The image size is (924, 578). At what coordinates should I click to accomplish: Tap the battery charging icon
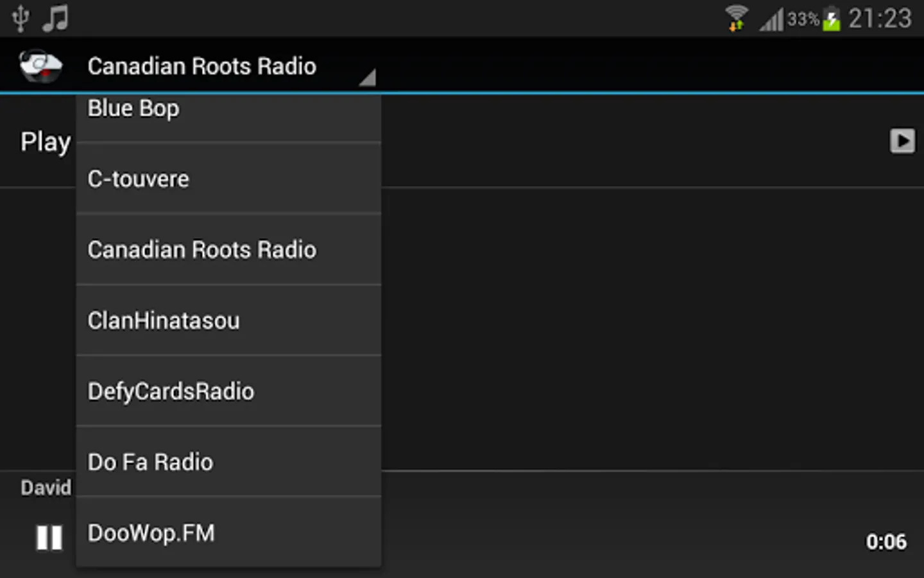pyautogui.click(x=832, y=18)
